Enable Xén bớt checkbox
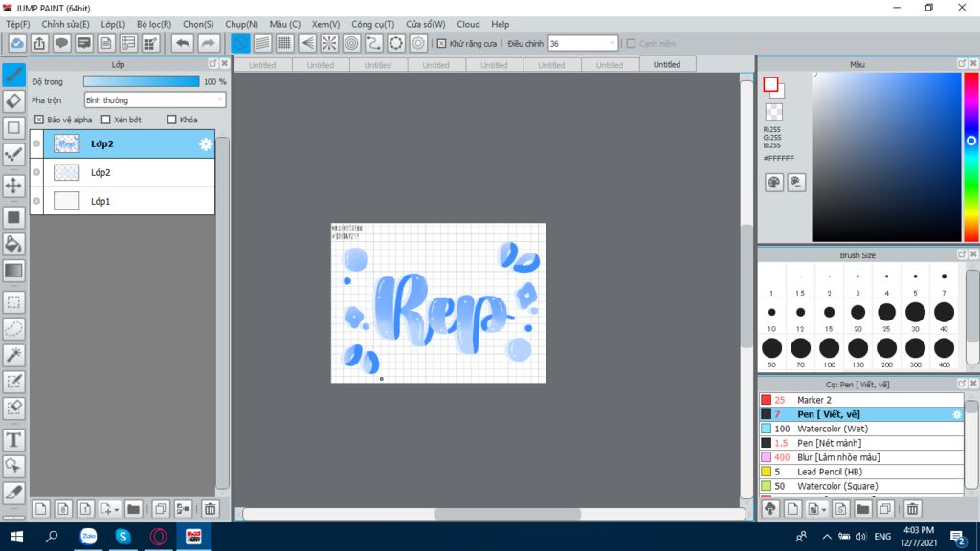Viewport: 980px width, 551px height. pyautogui.click(x=105, y=120)
